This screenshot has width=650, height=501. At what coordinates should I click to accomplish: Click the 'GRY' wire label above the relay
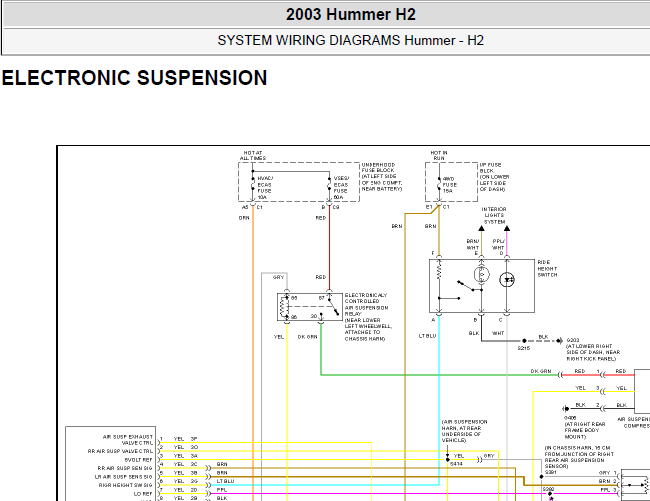point(279,277)
